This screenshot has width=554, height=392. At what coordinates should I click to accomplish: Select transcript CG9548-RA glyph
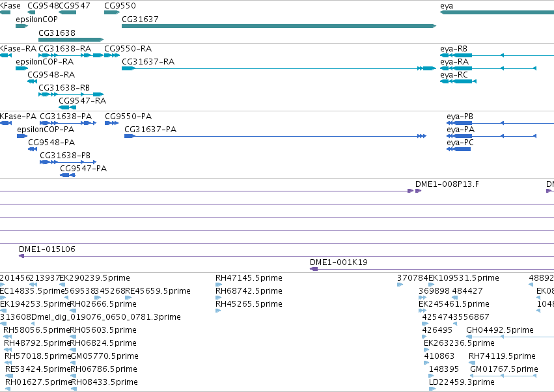point(32,81)
